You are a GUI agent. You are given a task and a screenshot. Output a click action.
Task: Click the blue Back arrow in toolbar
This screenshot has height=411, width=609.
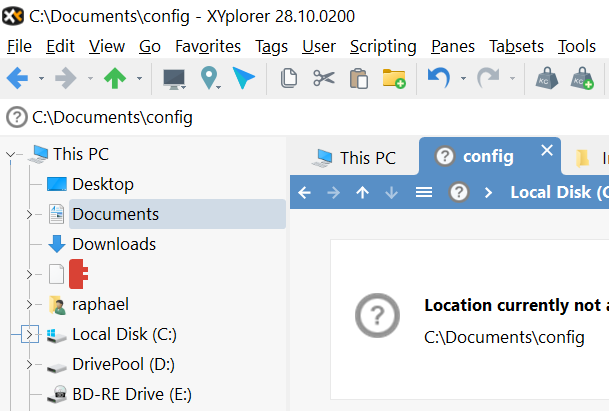[17, 78]
